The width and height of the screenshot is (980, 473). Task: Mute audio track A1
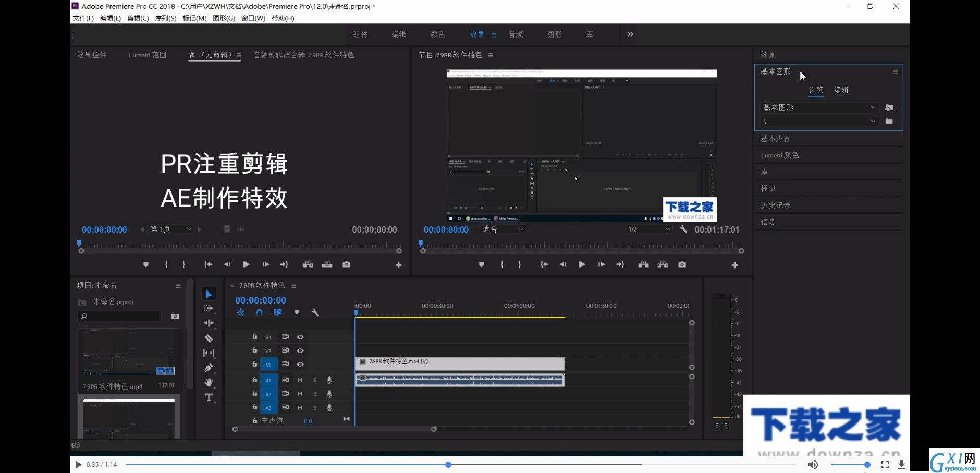click(x=300, y=380)
